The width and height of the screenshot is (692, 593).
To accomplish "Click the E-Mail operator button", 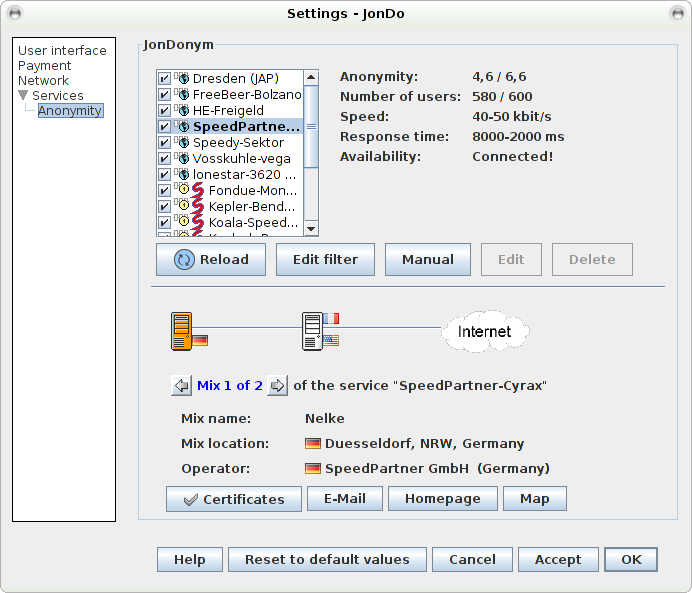I will coord(345,499).
